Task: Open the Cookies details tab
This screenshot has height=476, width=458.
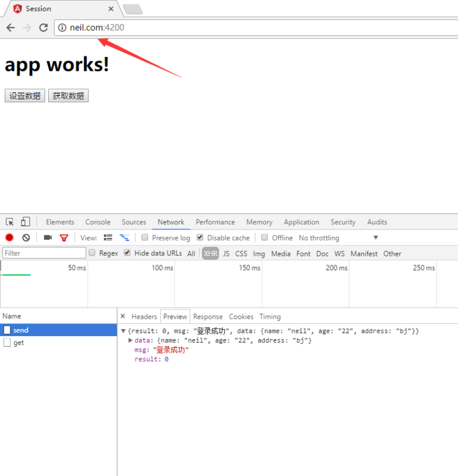Action: point(241,317)
